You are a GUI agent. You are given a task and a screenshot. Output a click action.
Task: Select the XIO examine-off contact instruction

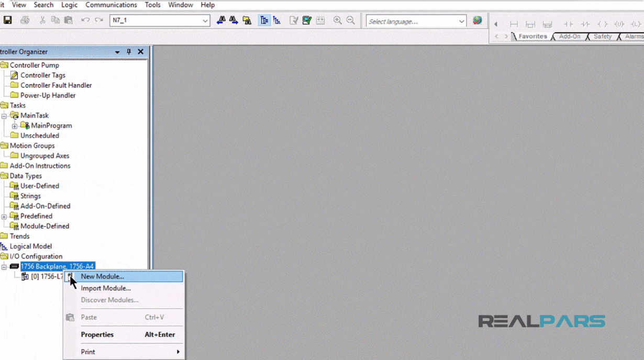pos(584,24)
